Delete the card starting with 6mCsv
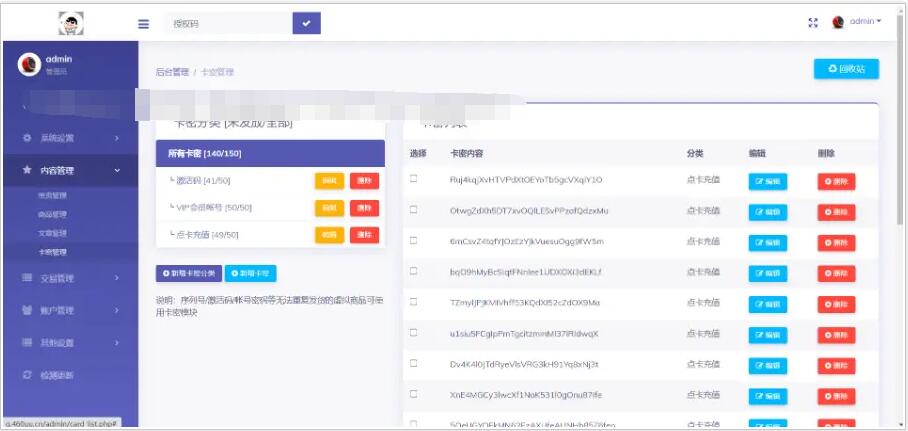 pyautogui.click(x=836, y=243)
